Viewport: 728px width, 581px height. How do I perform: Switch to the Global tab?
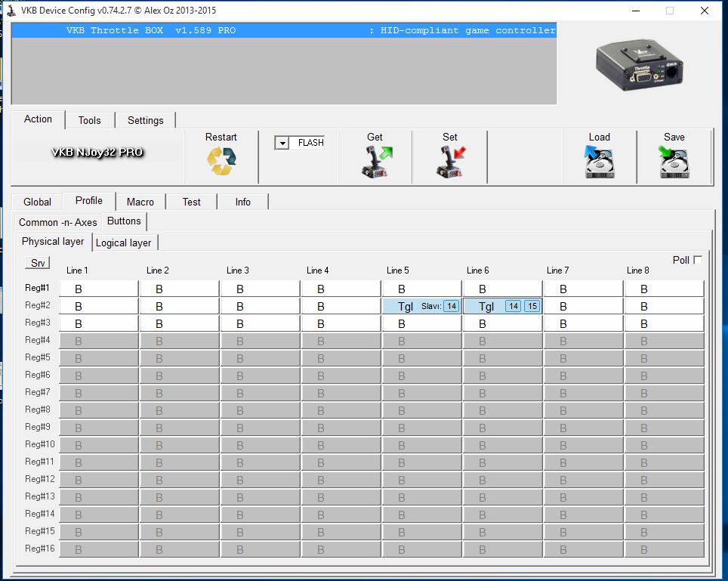coord(37,202)
